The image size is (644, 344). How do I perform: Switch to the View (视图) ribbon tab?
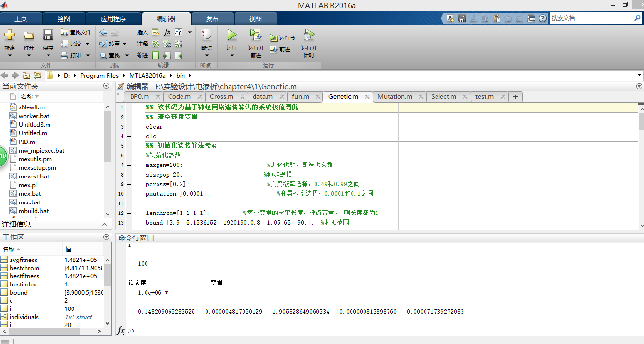pos(255,19)
